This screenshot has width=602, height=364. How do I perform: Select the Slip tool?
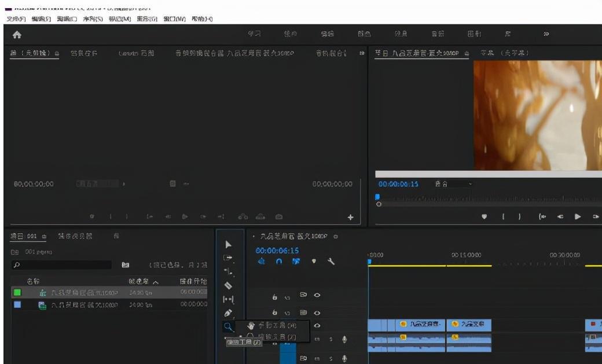(228, 299)
